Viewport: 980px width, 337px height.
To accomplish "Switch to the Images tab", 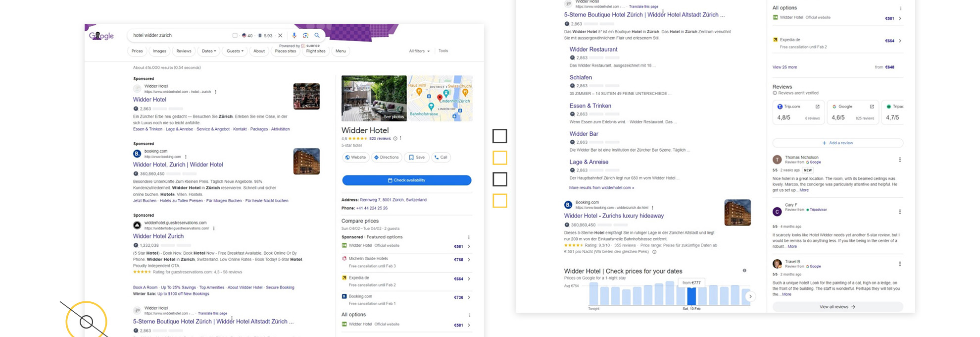I will (159, 51).
